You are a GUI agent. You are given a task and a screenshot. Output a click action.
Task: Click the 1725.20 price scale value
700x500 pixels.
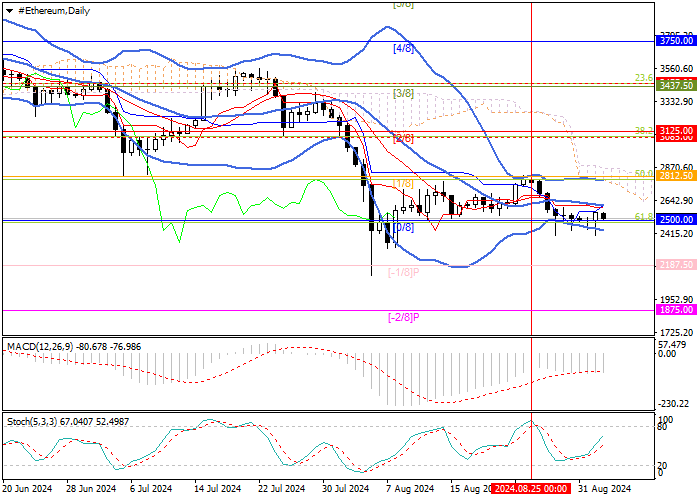[x=676, y=333]
